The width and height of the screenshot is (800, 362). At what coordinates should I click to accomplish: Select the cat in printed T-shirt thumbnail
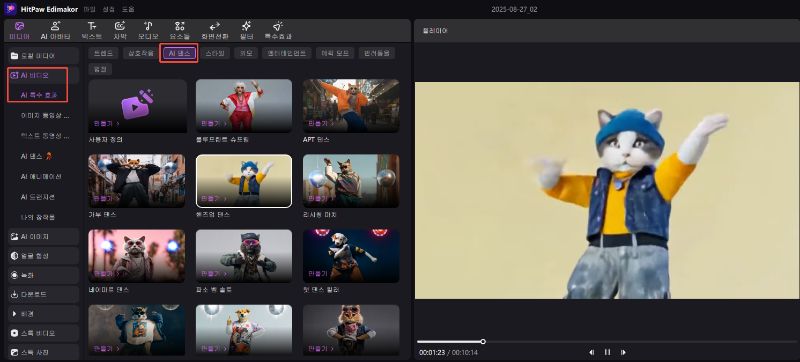(137, 330)
